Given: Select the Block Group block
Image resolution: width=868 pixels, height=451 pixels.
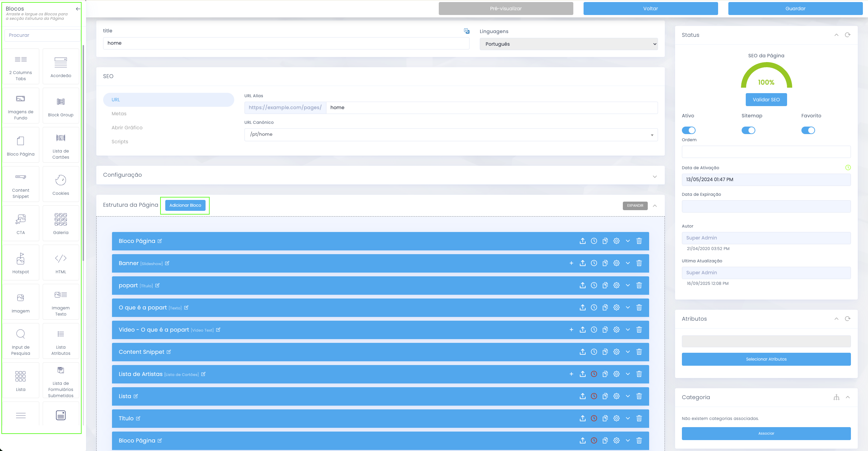Looking at the screenshot, I should click(x=61, y=106).
